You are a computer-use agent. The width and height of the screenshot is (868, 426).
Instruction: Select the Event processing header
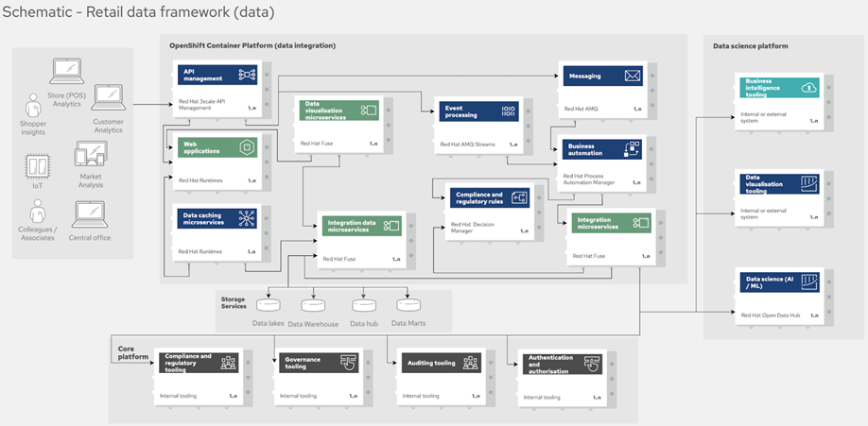pyautogui.click(x=480, y=111)
